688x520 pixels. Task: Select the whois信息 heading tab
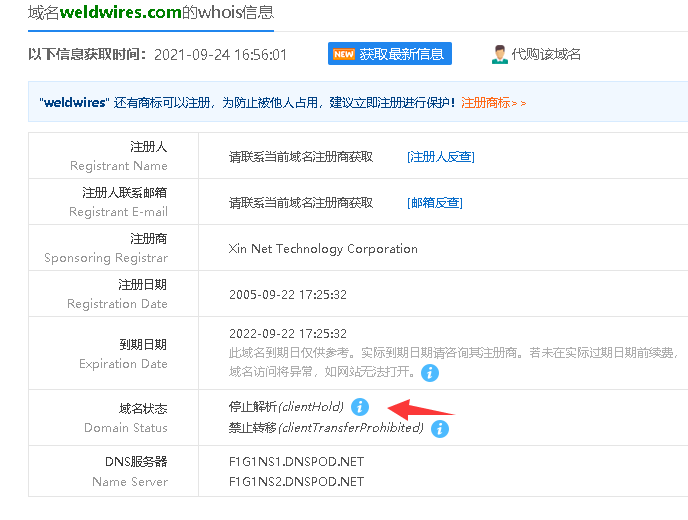[x=239, y=13]
